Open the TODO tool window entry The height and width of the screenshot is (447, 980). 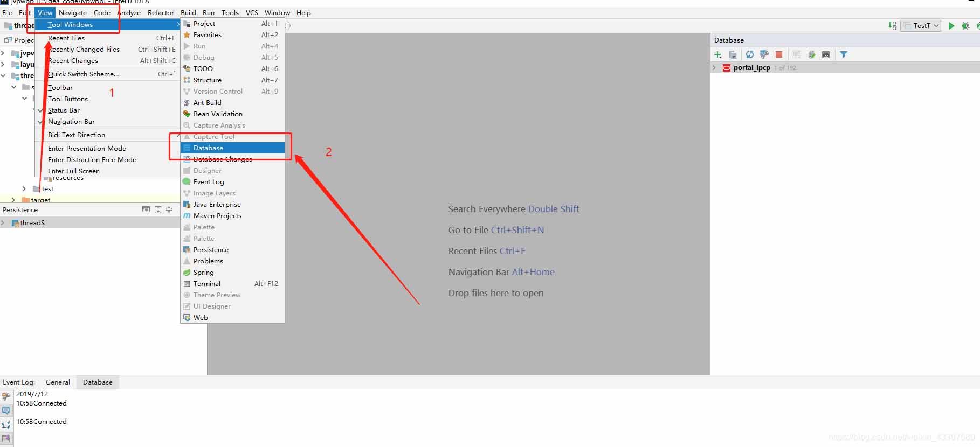232,69
